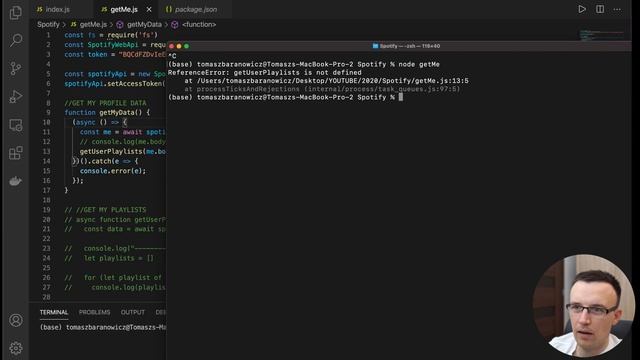Screen dimensions: 640x360
Task: Open the Remote Explorer view
Action: pos(16,125)
